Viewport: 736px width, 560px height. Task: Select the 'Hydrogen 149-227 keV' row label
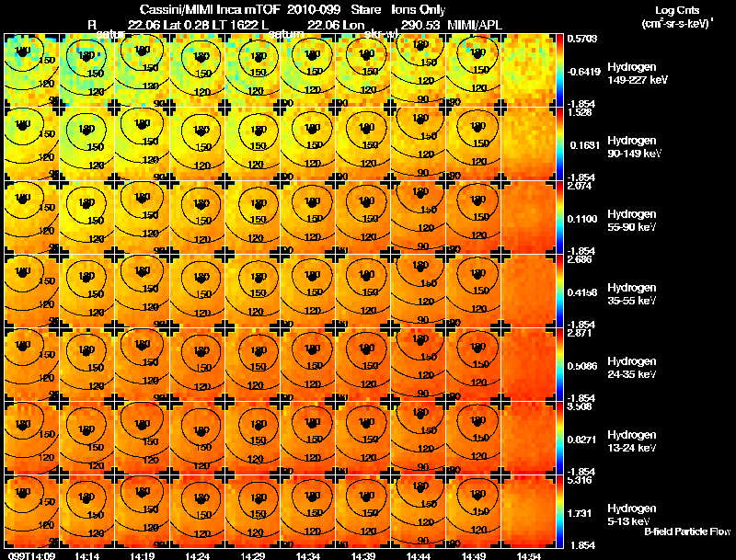[x=638, y=74]
